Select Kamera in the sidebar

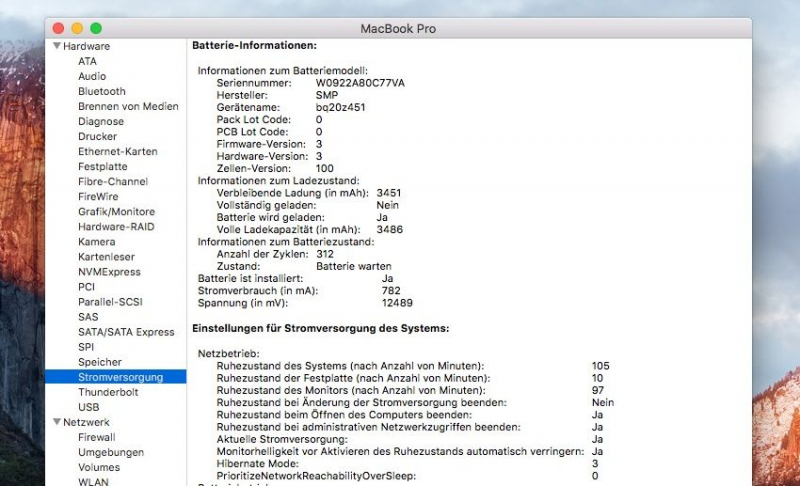pos(97,242)
